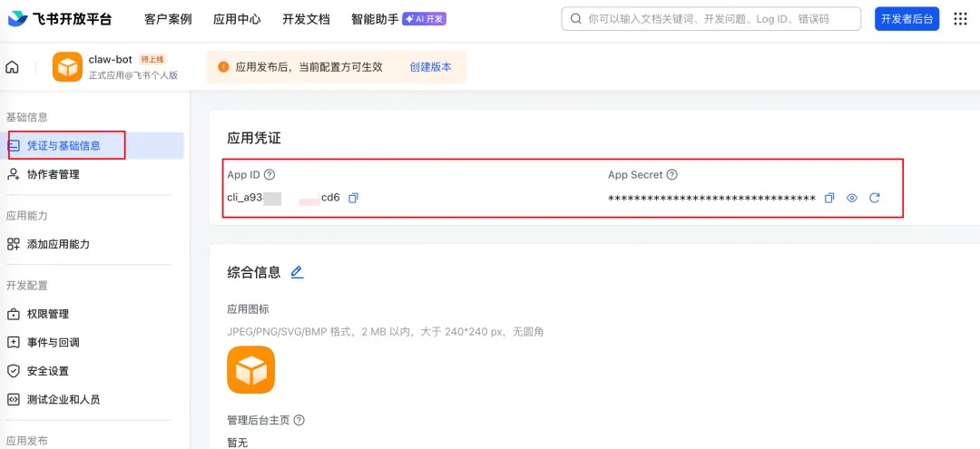Regenerate the App Secret with refresh icon

[x=875, y=198]
